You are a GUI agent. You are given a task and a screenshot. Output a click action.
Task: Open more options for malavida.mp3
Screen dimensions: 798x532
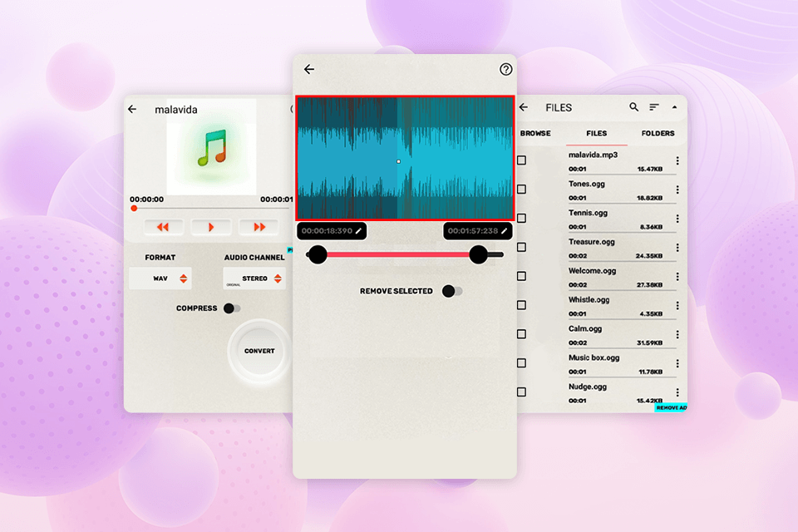pyautogui.click(x=677, y=161)
